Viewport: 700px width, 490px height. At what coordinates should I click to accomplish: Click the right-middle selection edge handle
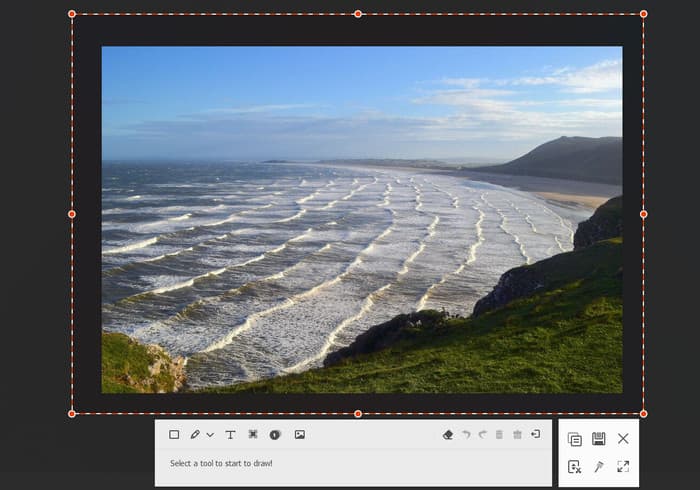(x=643, y=214)
